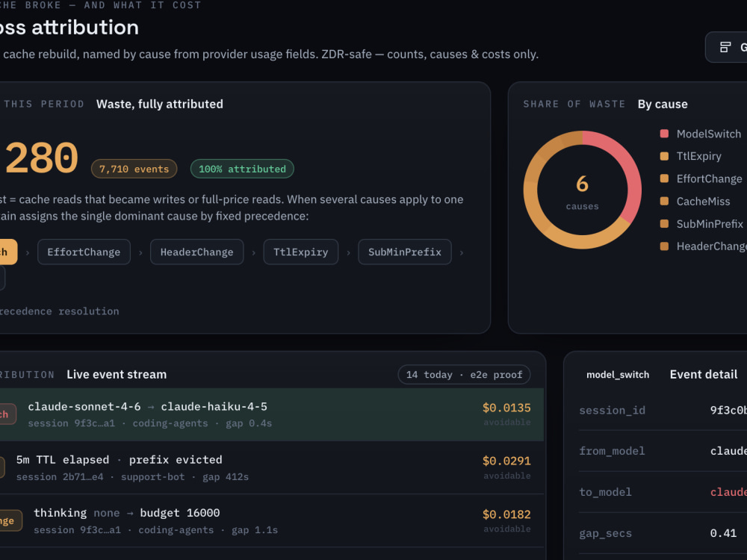Click the CacheMiss legend label
Screen dimensions: 747x560
point(703,202)
